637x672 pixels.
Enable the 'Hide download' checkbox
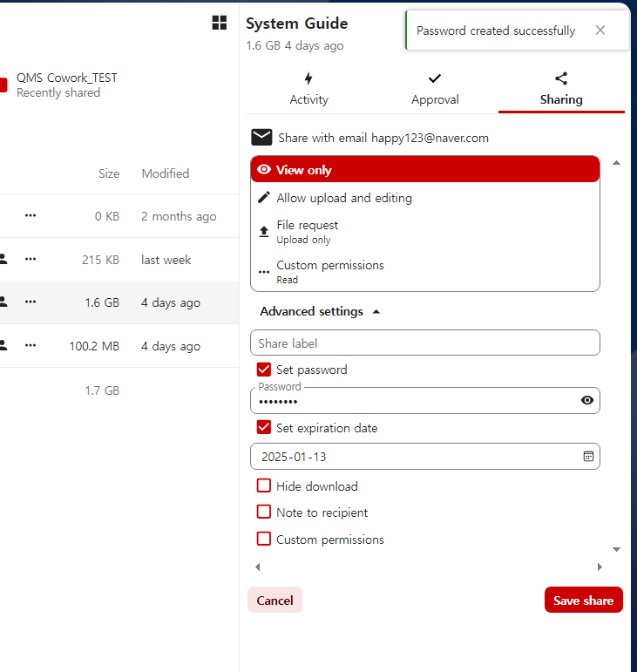264,486
